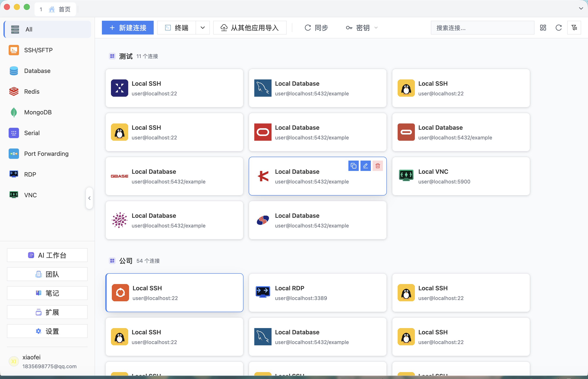This screenshot has height=379, width=588.
Task: Click the refresh icon beside the search box
Action: click(x=558, y=28)
